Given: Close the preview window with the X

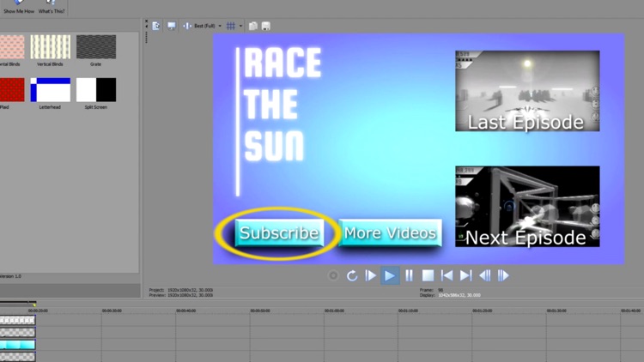Looking at the screenshot, I should 146,21.
